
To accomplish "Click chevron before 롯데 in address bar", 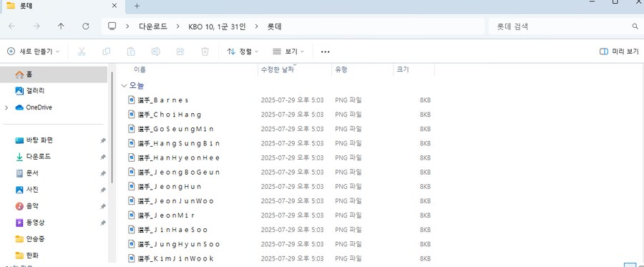I will pyautogui.click(x=256, y=26).
